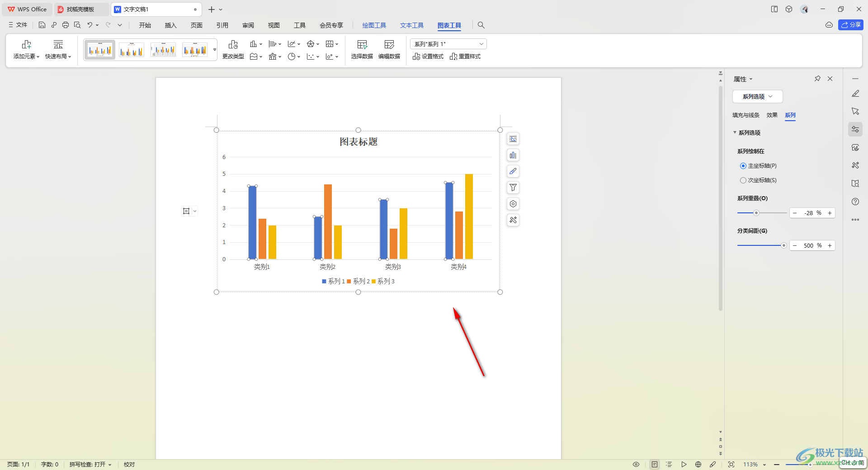
Task: Click pen edit icon in right sidebar
Action: click(855, 94)
